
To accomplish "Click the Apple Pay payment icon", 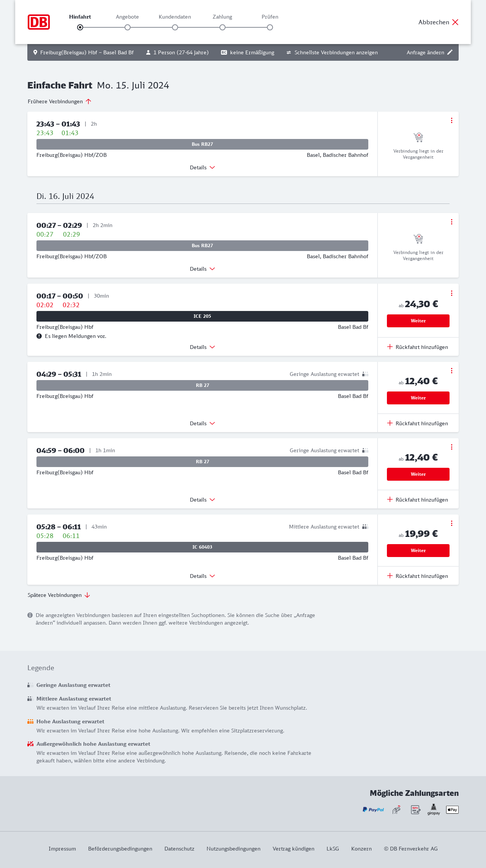I will click(x=452, y=810).
